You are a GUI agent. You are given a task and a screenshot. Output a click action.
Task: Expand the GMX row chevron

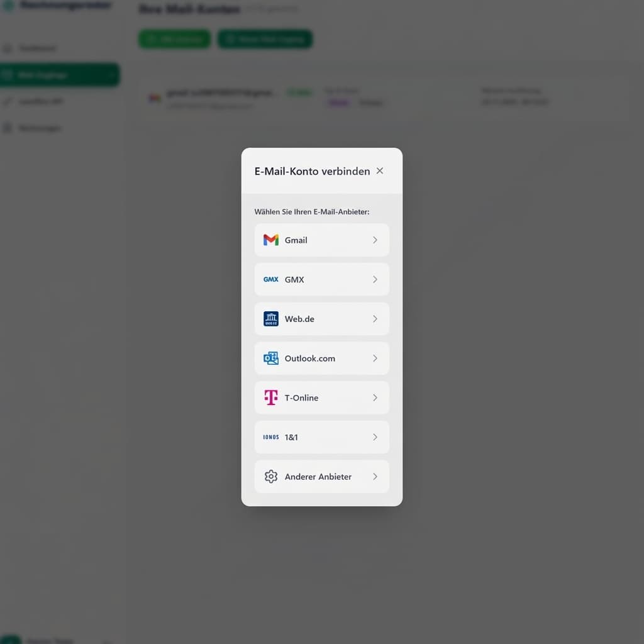[375, 279]
